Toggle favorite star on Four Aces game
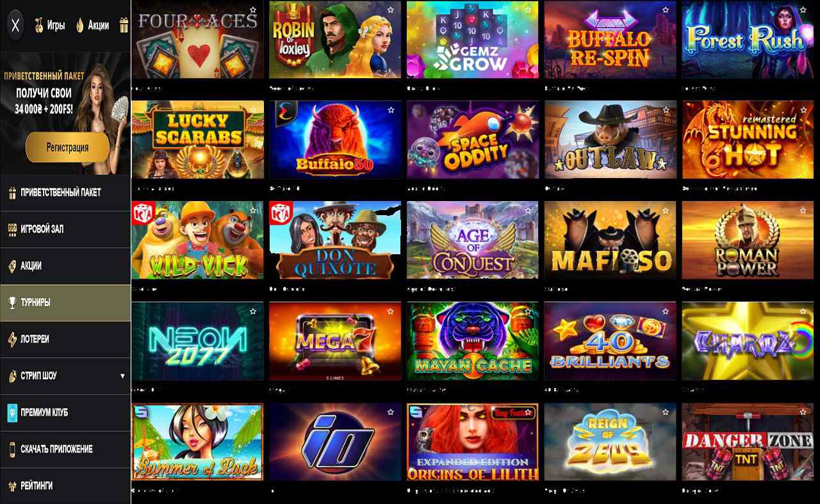This screenshot has width=820, height=504. [253, 10]
